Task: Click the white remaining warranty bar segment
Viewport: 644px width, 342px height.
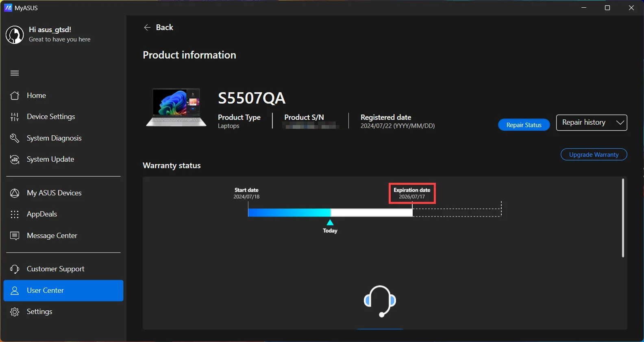Action: [372, 212]
